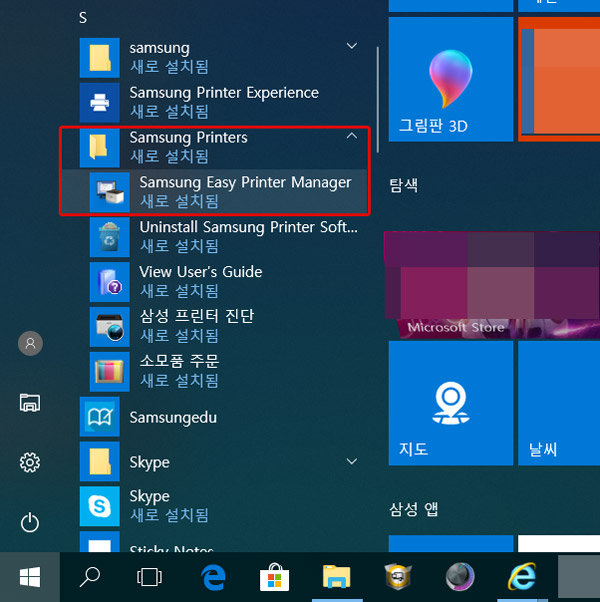This screenshot has height=602, width=600.
Task: Click the Samsung Printers folder icon
Action: coord(99,147)
